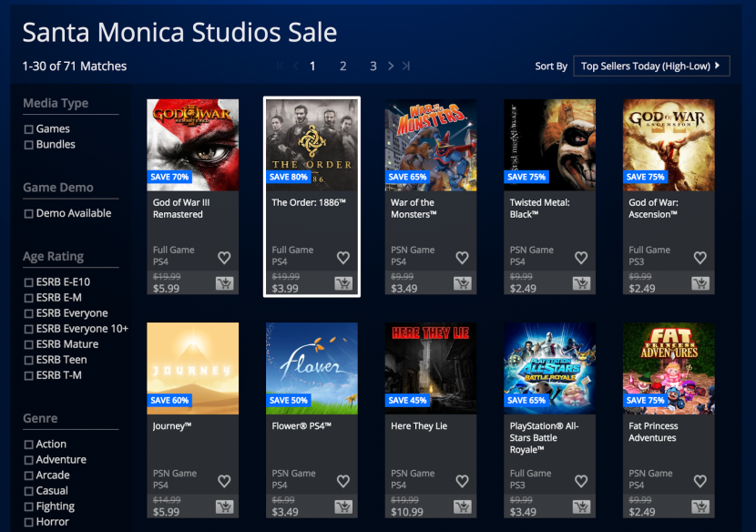The width and height of the screenshot is (756, 532).
Task: Add Twisted Metal: Black to cart
Action: click(581, 282)
